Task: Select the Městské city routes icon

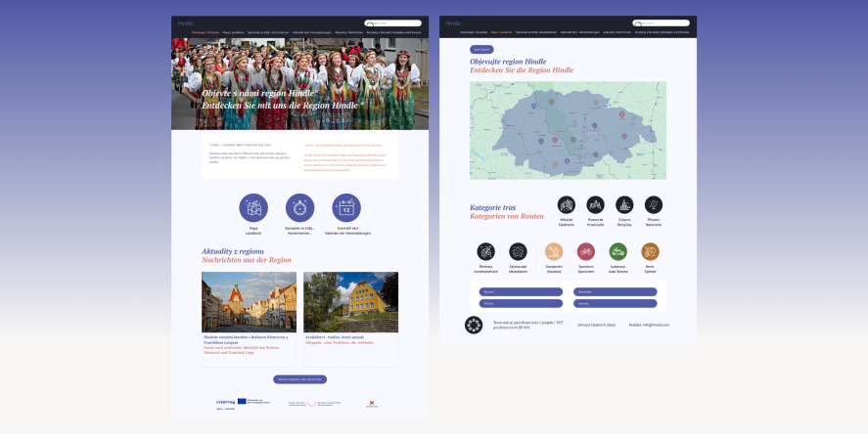Action: coord(566,204)
